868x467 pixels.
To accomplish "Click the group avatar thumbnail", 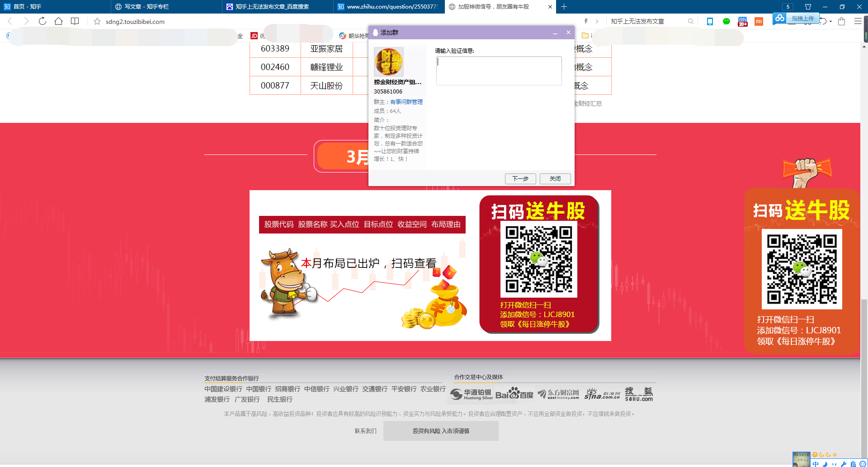I will (388, 62).
